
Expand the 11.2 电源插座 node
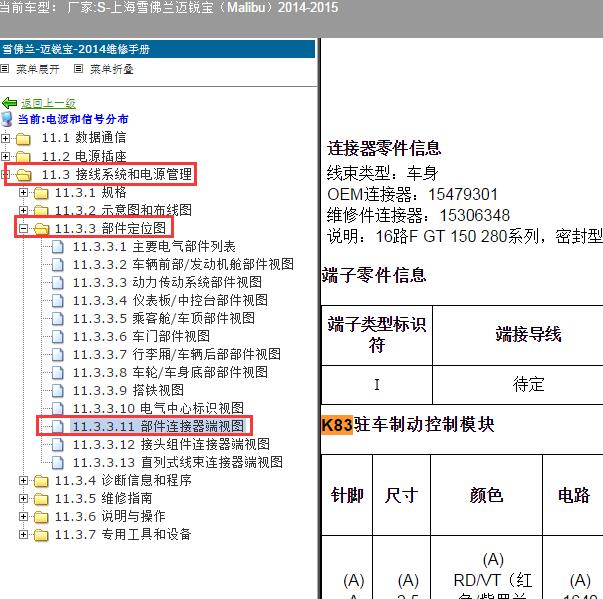(x=5, y=156)
